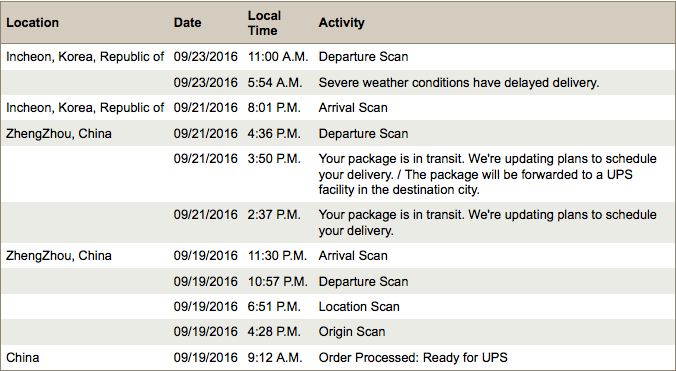
Task: Select the Incheon Departure Scan location cell
Action: 85,56
